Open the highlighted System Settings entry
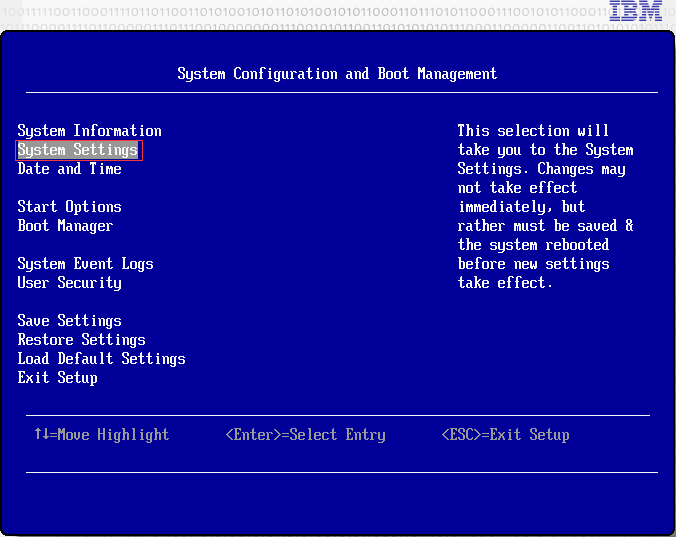The width and height of the screenshot is (676, 537). [78, 150]
